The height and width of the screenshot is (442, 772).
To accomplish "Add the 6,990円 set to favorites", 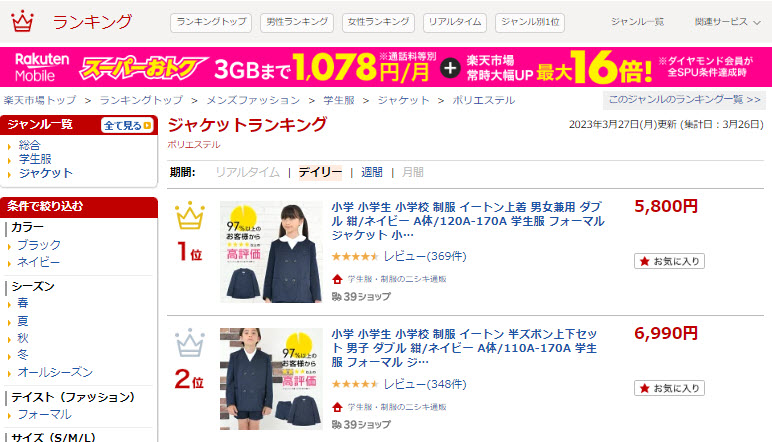I will point(669,388).
